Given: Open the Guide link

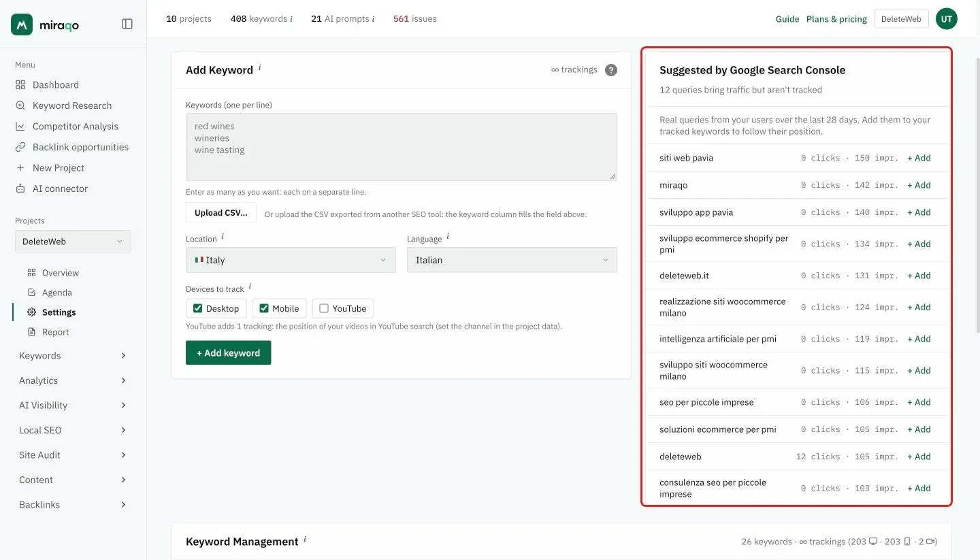Looking at the screenshot, I should (787, 19).
